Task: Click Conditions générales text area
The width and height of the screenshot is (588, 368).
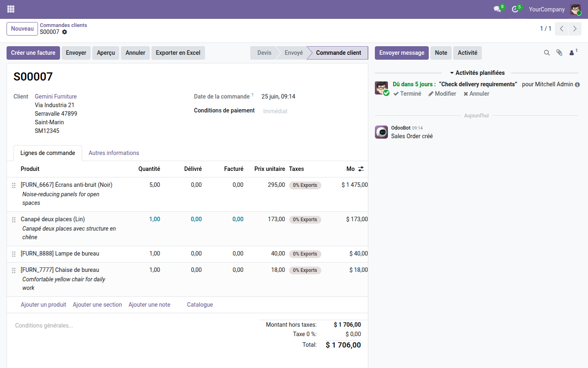Action: click(x=133, y=325)
